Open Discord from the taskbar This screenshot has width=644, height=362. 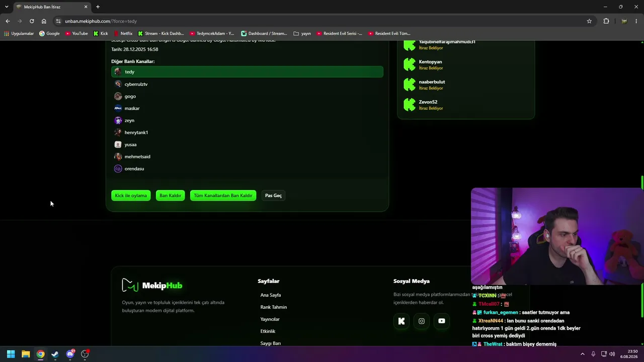(70, 354)
